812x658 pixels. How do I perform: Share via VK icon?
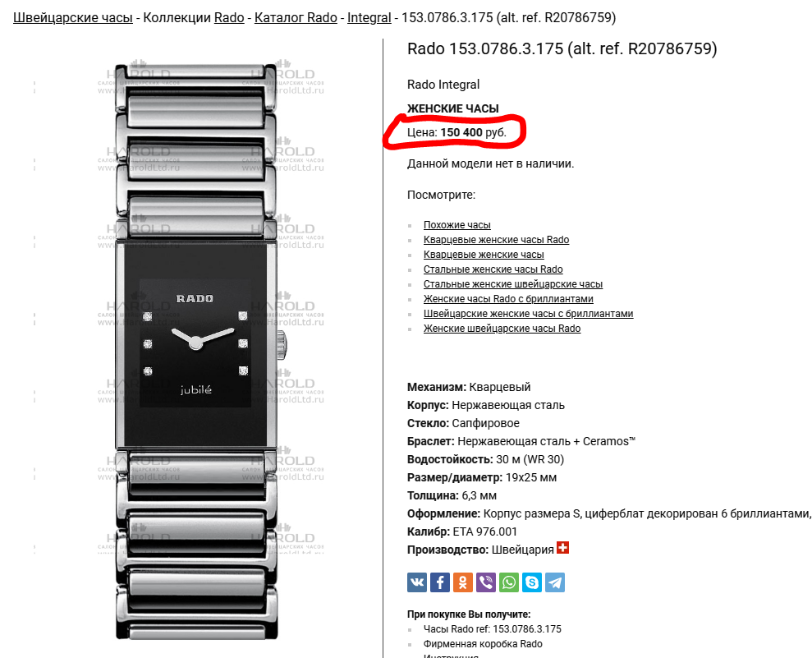click(417, 582)
